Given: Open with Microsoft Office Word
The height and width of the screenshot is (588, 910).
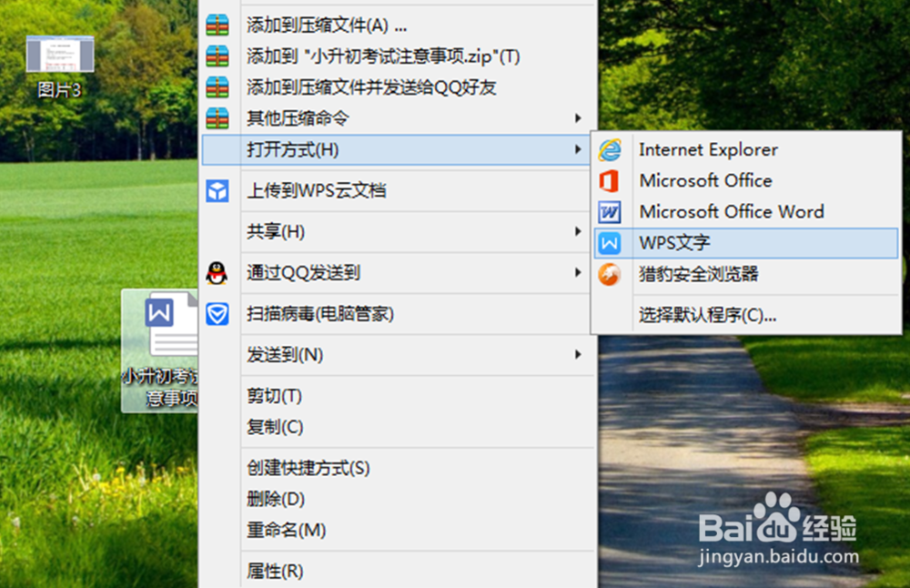Looking at the screenshot, I should [x=746, y=212].
